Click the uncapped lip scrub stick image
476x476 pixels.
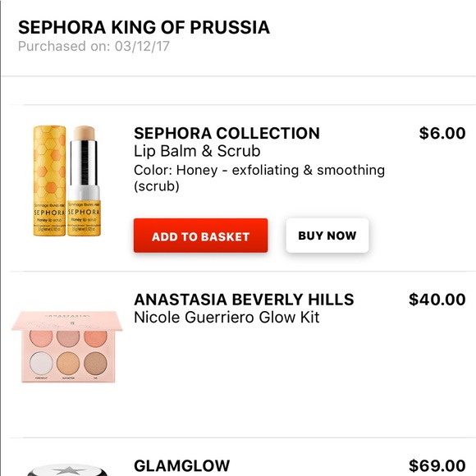click(84, 181)
